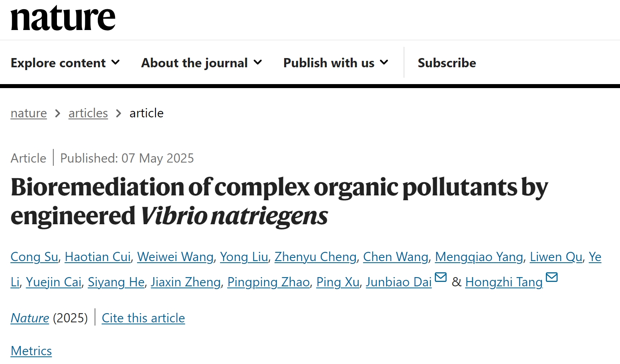The width and height of the screenshot is (620, 364).
Task: Open the Metrics link
Action: coord(31,351)
